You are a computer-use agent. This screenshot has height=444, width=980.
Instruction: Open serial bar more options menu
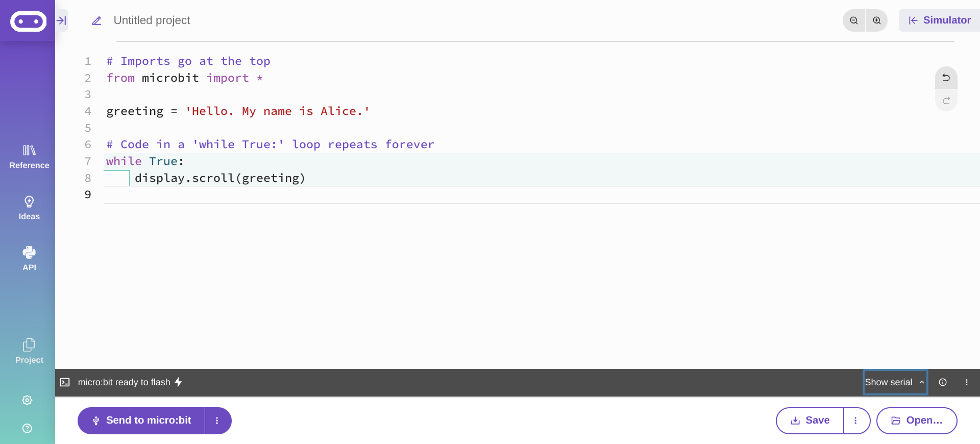click(966, 382)
